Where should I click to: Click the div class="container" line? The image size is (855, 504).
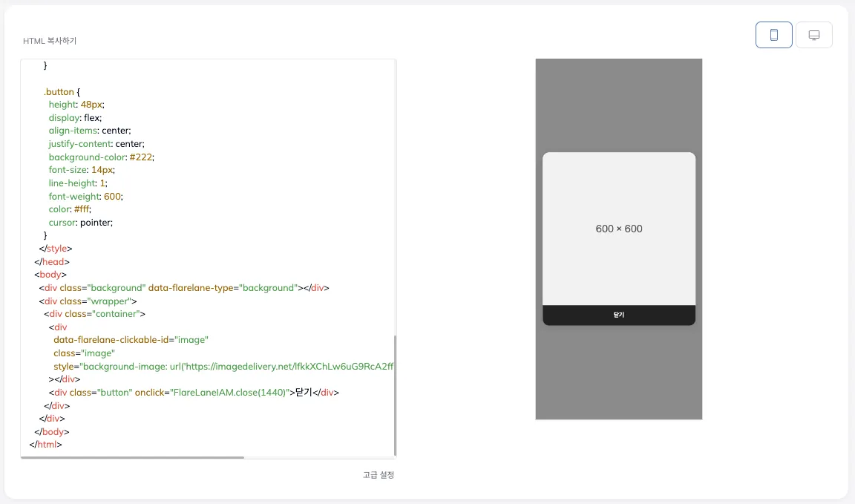94,314
